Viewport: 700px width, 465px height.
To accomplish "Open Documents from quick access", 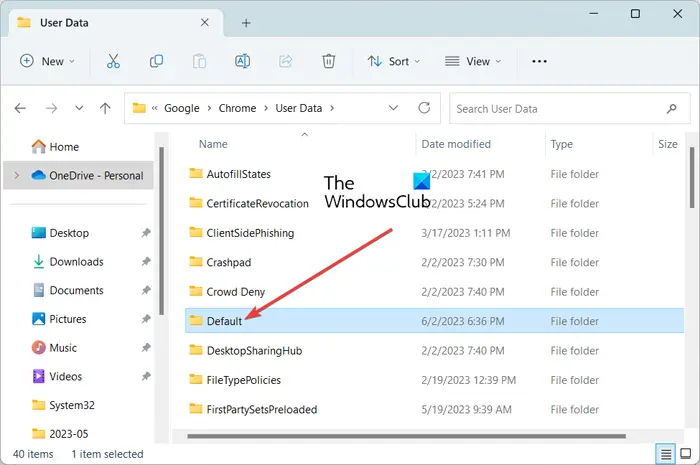I will (68, 290).
